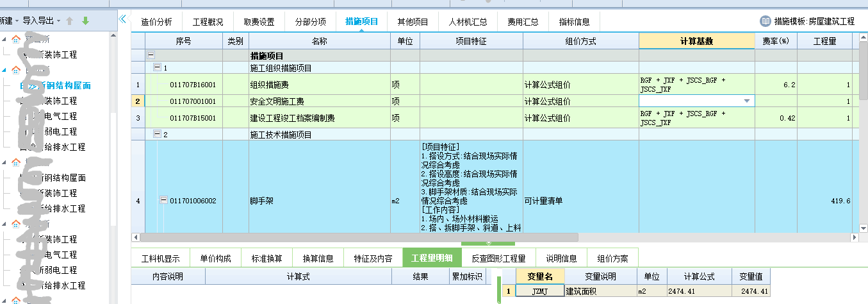868x304 pixels.
Task: Collapse the left project tree panel
Action: [x=122, y=20]
